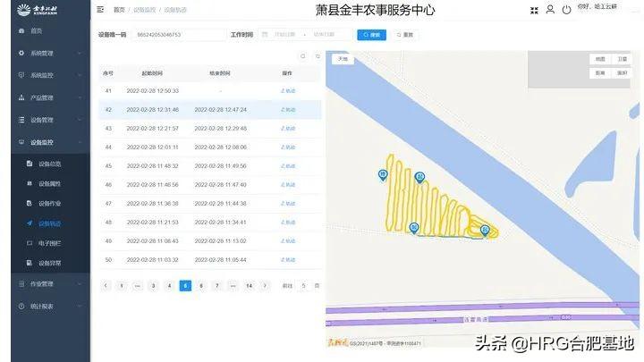644x362 pixels.
Task: Click the power logout icon
Action: click(566, 10)
